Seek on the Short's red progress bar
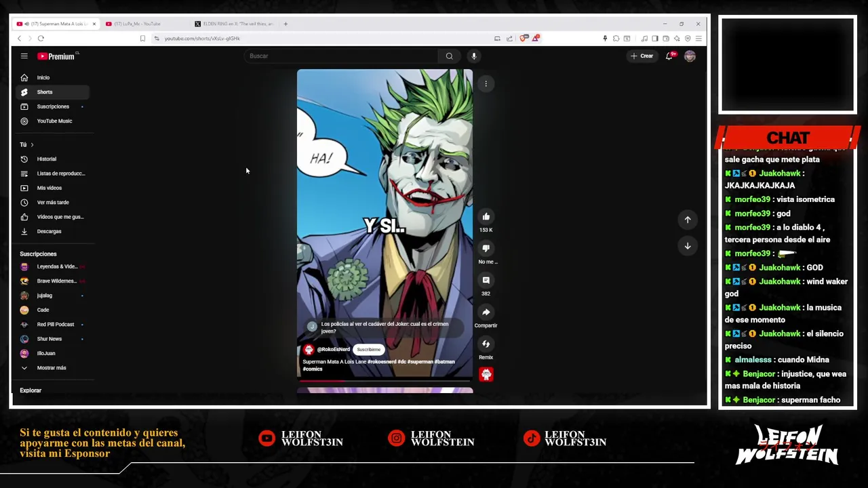868x488 pixels. coord(384,380)
